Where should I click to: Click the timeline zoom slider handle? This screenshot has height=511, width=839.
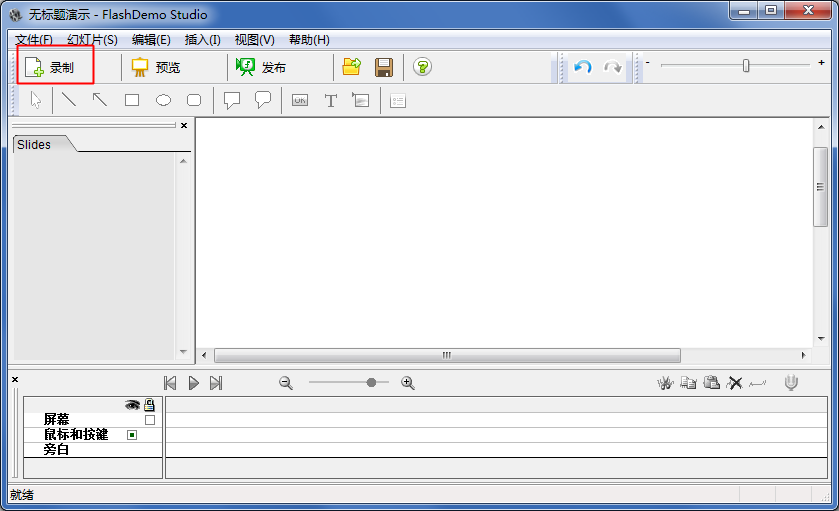pos(372,382)
